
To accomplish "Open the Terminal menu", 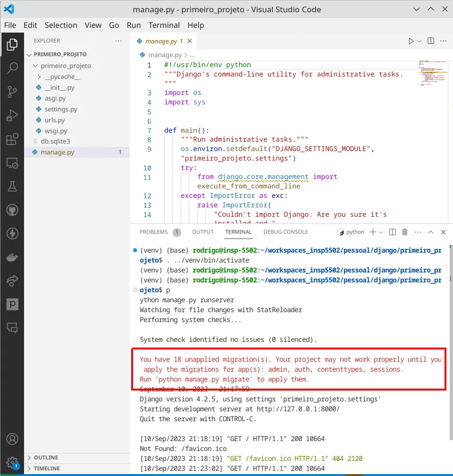I will (x=164, y=25).
